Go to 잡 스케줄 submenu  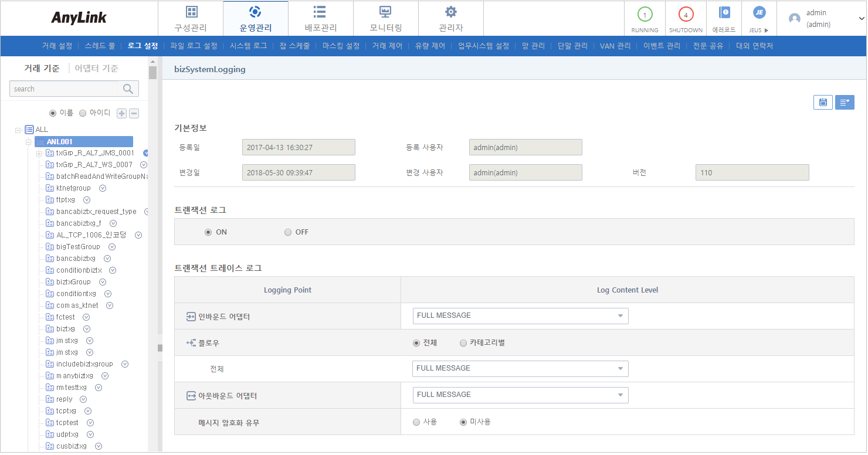(x=294, y=46)
